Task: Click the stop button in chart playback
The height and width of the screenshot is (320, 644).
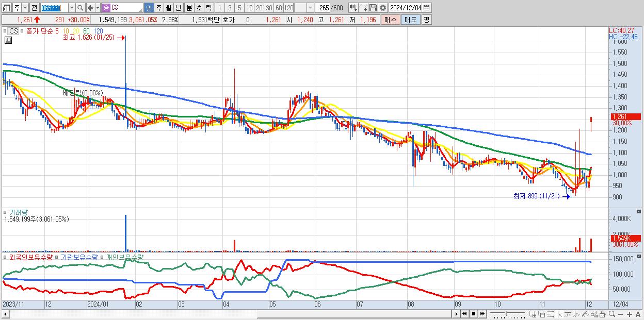Action: click(x=474, y=314)
